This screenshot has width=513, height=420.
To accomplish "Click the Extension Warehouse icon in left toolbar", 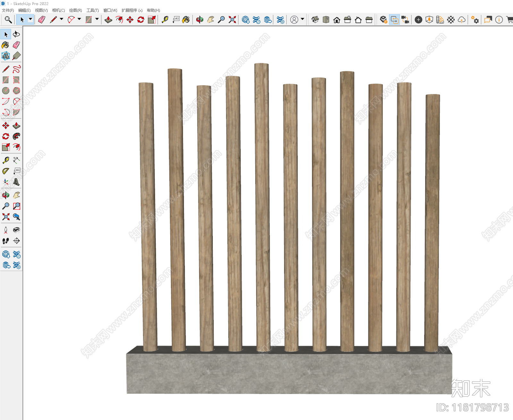I will (16, 255).
